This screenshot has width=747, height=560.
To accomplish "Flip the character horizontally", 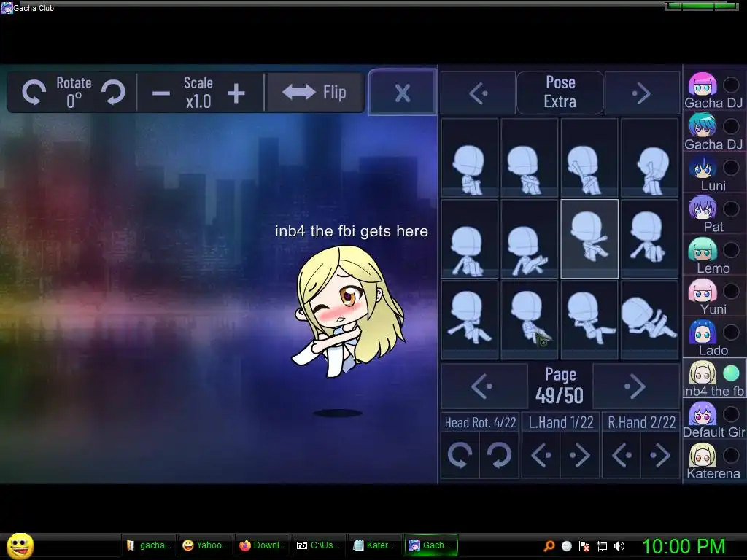I will pos(315,92).
